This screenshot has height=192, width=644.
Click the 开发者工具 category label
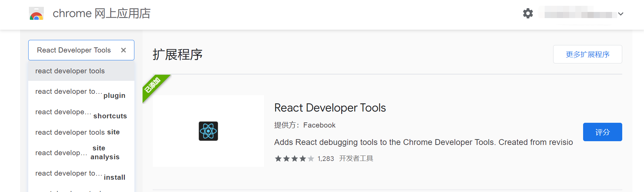point(356,159)
